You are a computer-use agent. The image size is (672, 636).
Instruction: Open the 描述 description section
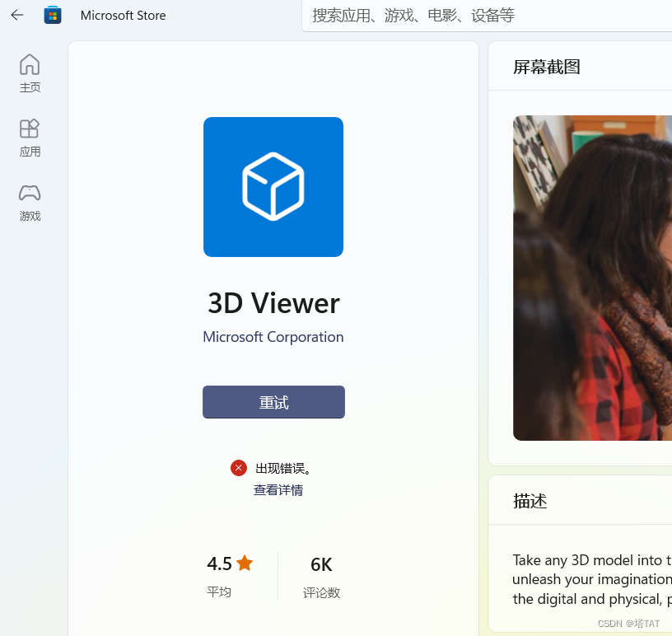530,501
